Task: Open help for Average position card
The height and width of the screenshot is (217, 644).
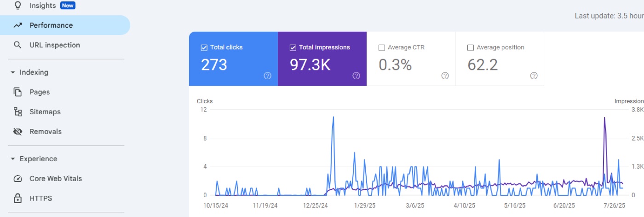Action: click(534, 76)
